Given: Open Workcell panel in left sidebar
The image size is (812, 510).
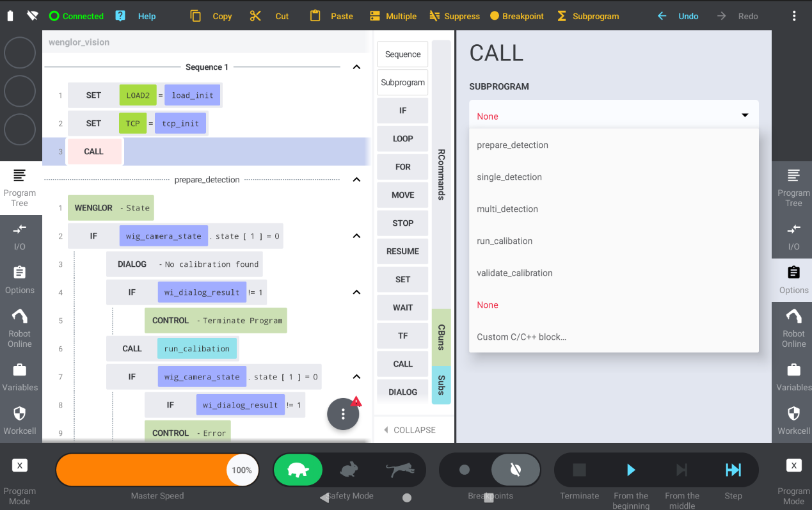Looking at the screenshot, I should [x=20, y=419].
